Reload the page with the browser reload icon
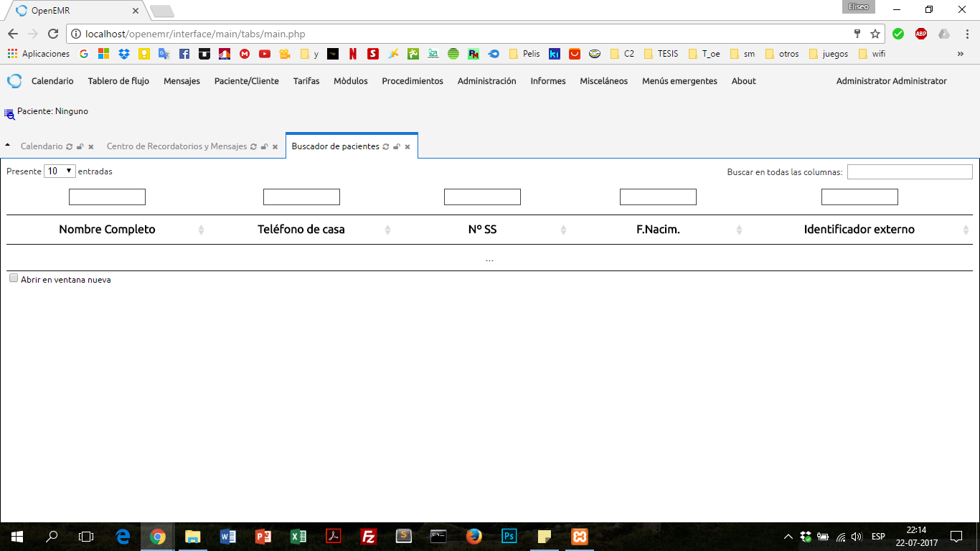This screenshot has height=551, width=980. coord(53,34)
